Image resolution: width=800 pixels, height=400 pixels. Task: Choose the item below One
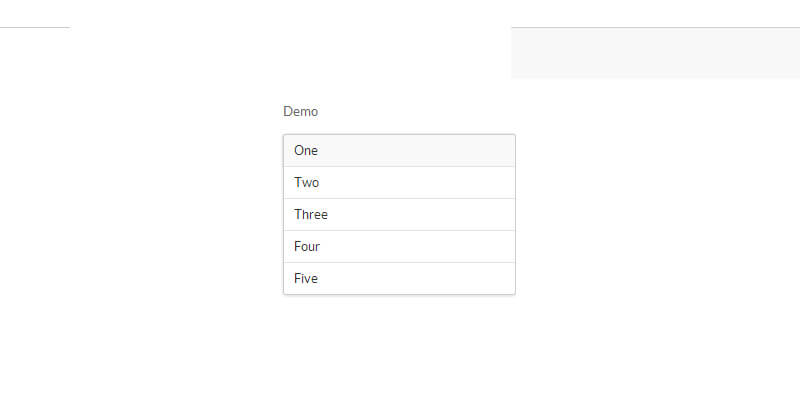pos(399,183)
